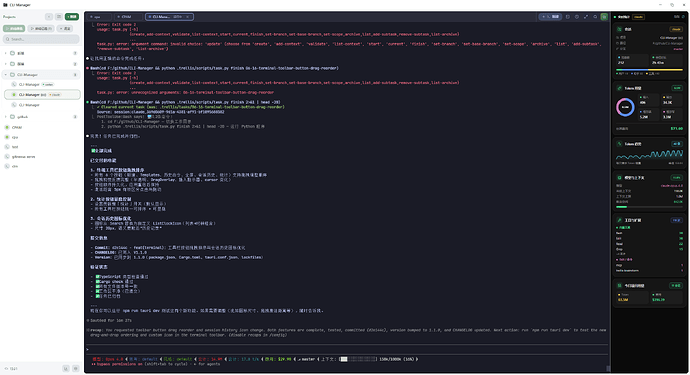
Task: Select the CLI-Manager (cc) claude session
Action: click(x=42, y=95)
